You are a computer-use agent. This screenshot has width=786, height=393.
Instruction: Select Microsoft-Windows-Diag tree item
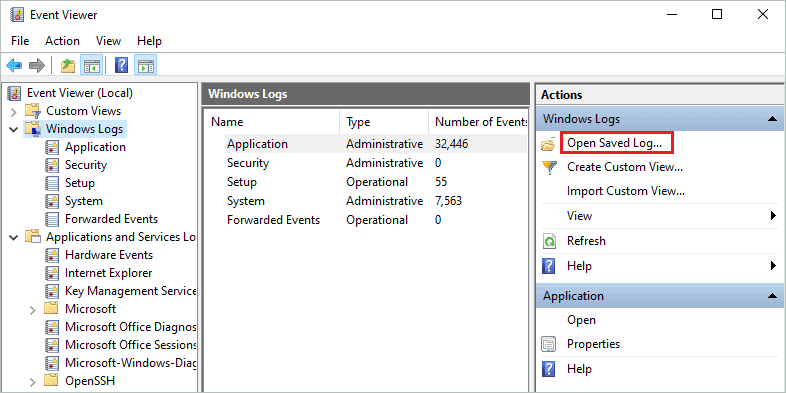[x=130, y=363]
